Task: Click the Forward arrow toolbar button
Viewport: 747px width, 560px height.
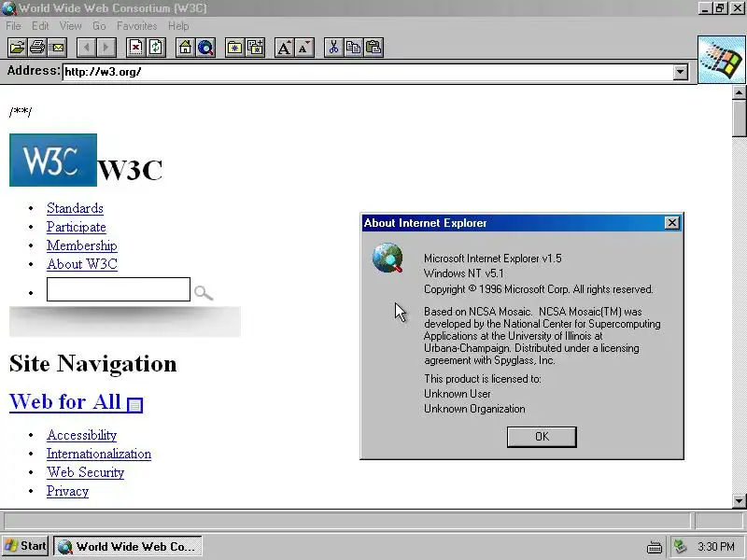Action: point(106,48)
